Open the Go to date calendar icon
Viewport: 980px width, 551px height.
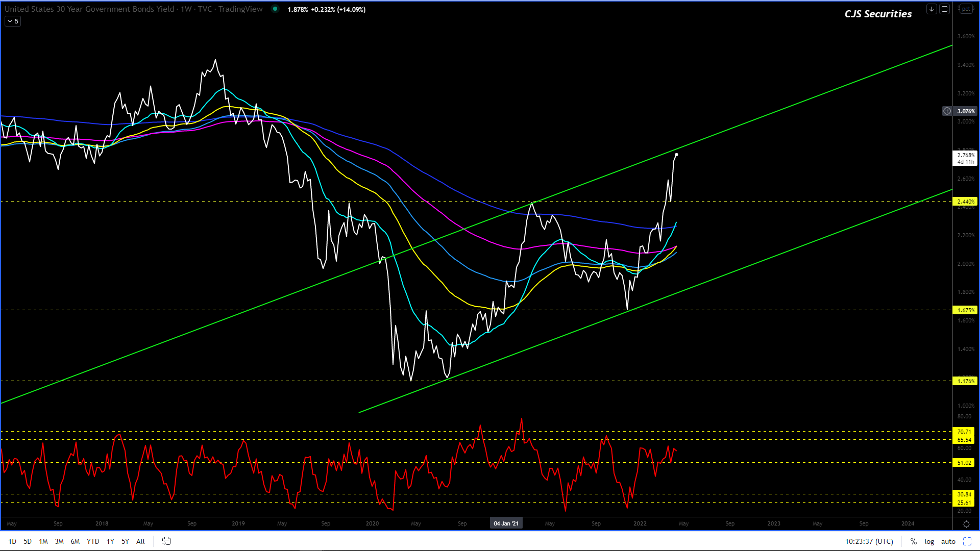click(x=166, y=541)
